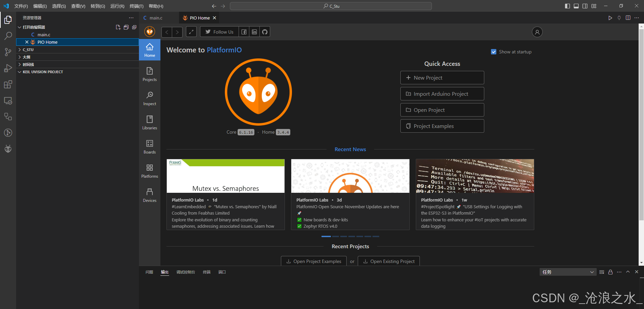Toggle Show at startup checkbox
Image resolution: width=644 pixels, height=309 pixels.
[494, 52]
